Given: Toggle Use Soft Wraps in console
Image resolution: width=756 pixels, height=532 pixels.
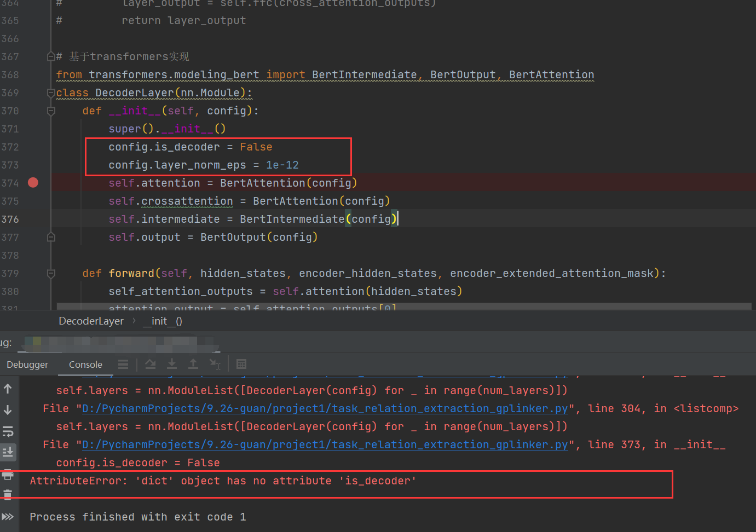Looking at the screenshot, I should click(8, 431).
